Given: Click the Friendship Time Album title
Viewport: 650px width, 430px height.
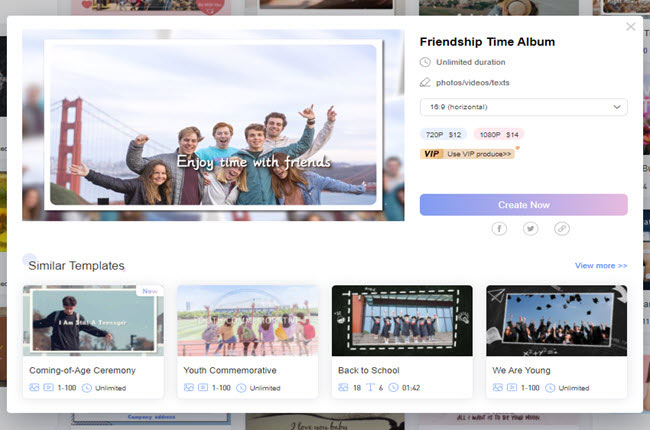Looking at the screenshot, I should [487, 41].
